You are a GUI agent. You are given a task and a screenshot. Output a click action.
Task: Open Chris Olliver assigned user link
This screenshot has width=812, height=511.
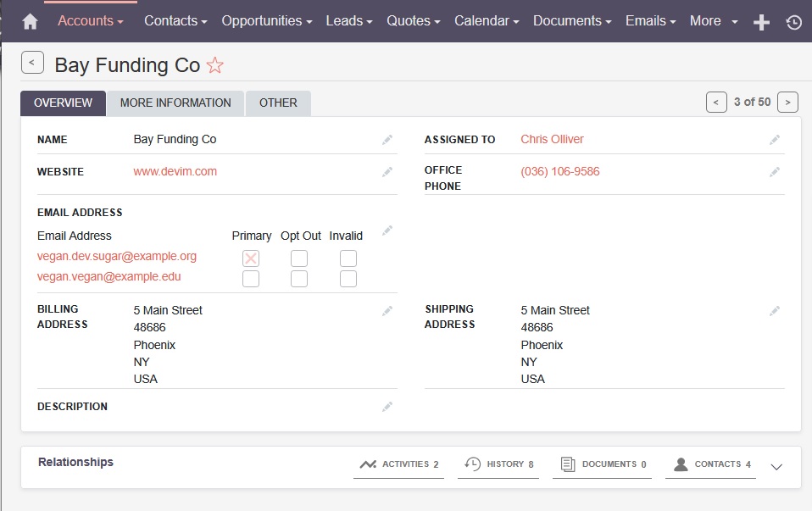(552, 139)
